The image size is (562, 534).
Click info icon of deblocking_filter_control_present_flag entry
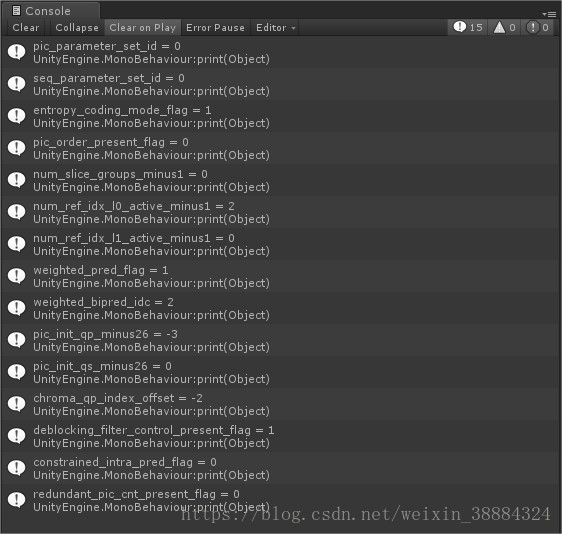[x=16, y=435]
